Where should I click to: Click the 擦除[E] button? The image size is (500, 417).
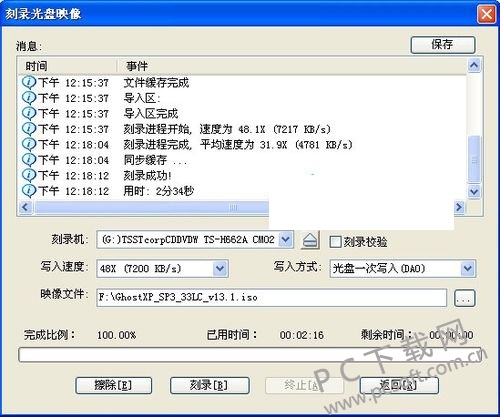tap(113, 385)
